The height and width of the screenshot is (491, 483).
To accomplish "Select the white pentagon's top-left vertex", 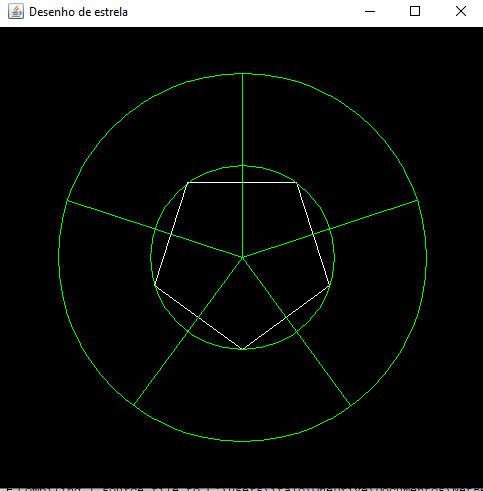I will click(x=189, y=183).
